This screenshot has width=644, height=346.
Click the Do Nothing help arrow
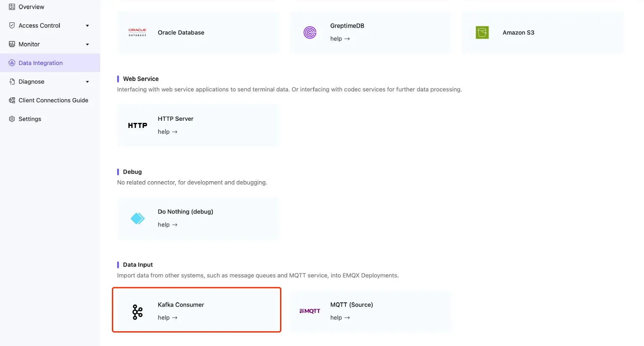pyautogui.click(x=168, y=224)
